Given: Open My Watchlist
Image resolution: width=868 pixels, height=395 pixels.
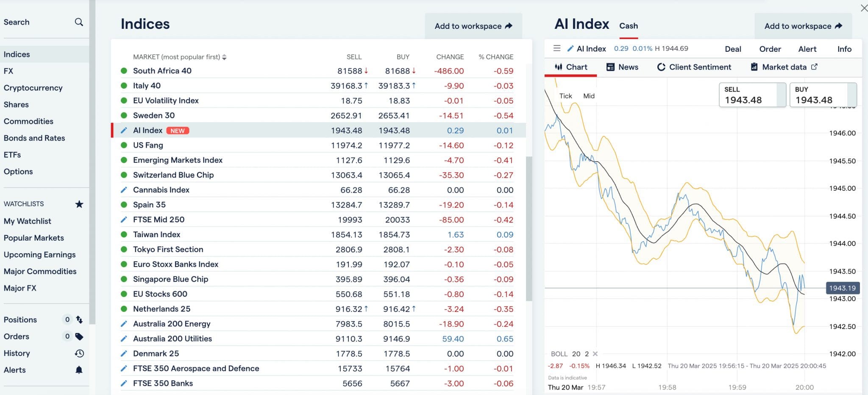Looking at the screenshot, I should click(28, 221).
